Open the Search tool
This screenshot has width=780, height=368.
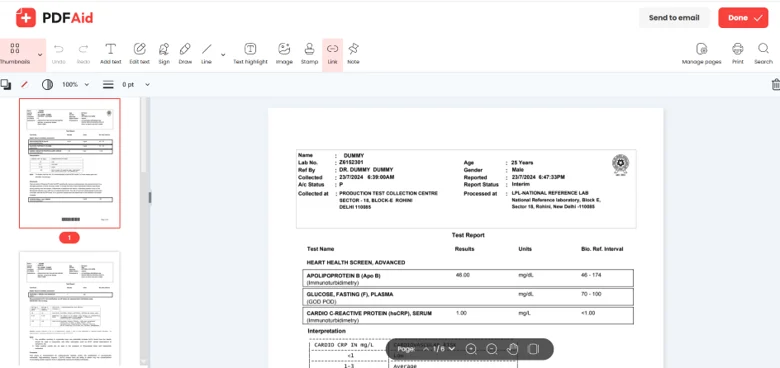click(x=763, y=54)
